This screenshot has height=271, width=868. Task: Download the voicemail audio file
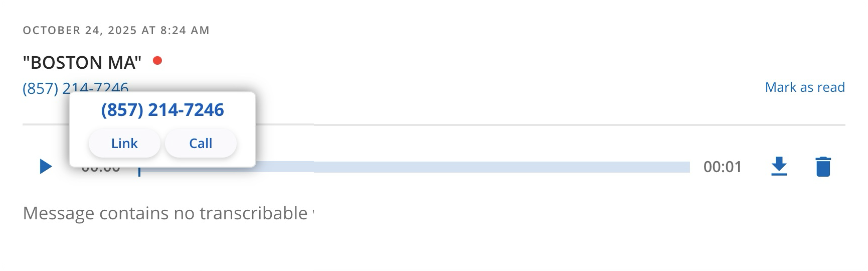coord(778,167)
